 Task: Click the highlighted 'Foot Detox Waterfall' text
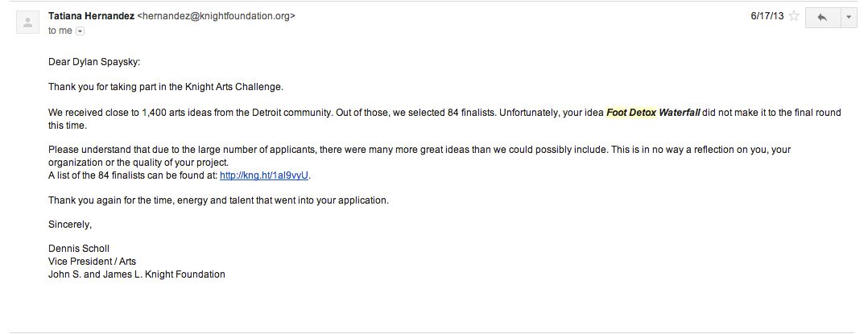(653, 113)
